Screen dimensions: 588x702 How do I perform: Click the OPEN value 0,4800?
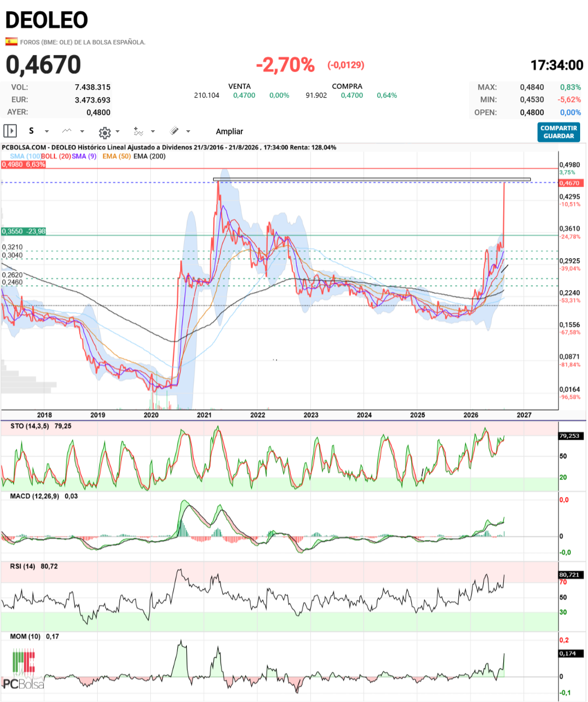[532, 112]
